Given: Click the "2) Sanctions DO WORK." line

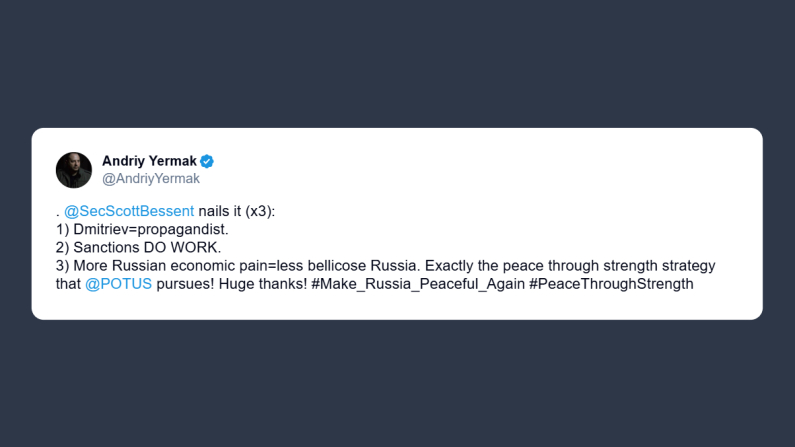Looking at the screenshot, I should 139,247.
